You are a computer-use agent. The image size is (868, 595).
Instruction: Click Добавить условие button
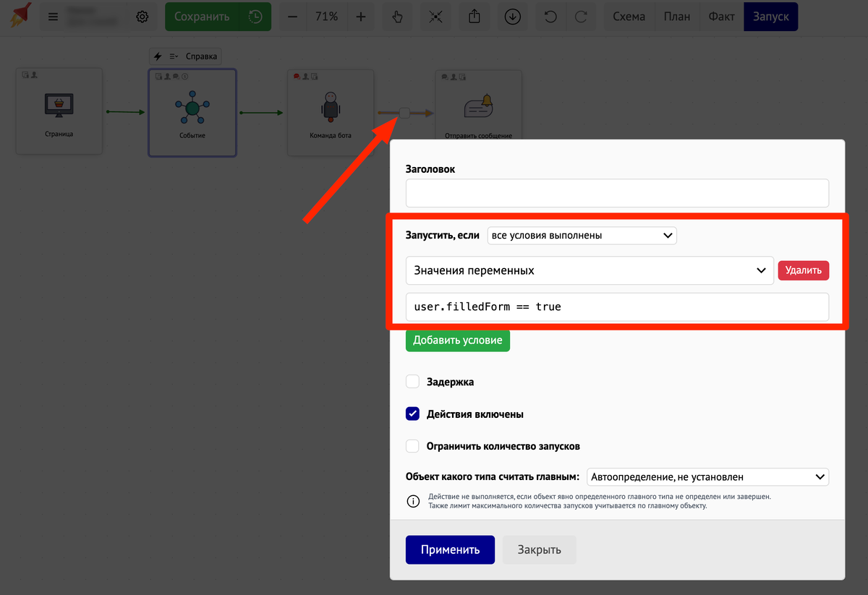[x=458, y=341]
